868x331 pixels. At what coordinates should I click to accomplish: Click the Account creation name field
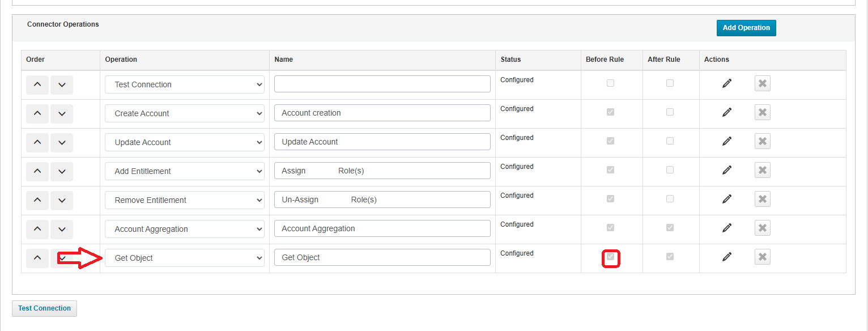point(382,113)
